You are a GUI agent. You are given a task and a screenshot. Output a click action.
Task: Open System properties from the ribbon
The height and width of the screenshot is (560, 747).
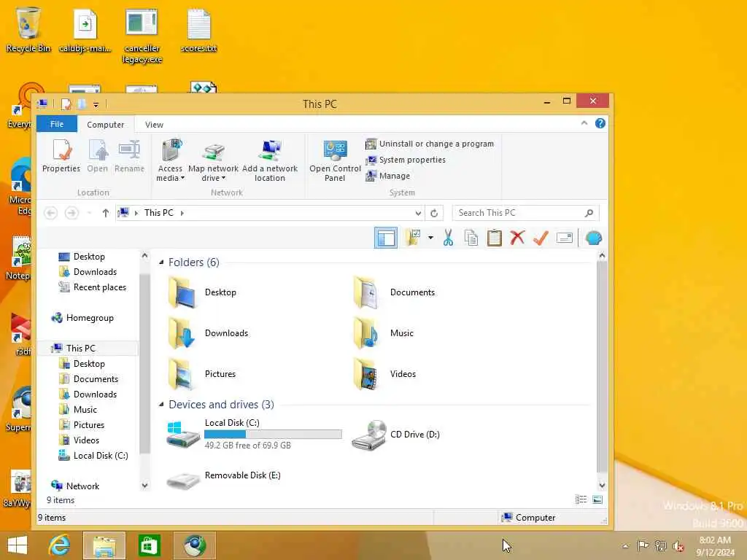pos(406,160)
